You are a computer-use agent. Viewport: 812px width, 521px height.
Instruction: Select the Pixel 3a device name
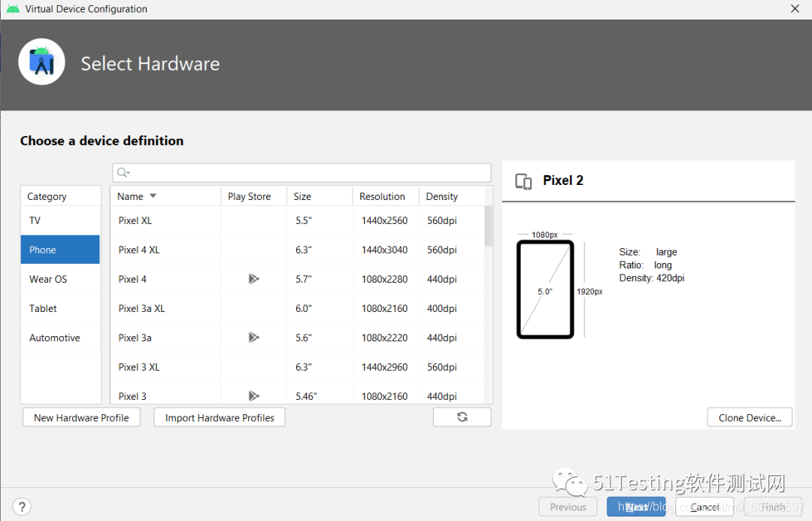[135, 338]
